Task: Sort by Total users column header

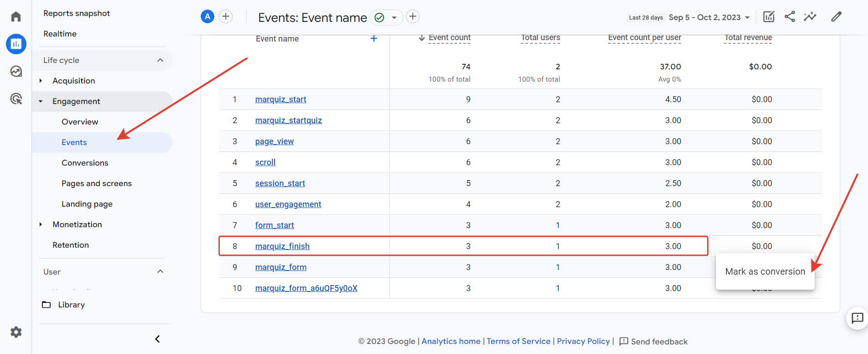Action: coord(541,38)
